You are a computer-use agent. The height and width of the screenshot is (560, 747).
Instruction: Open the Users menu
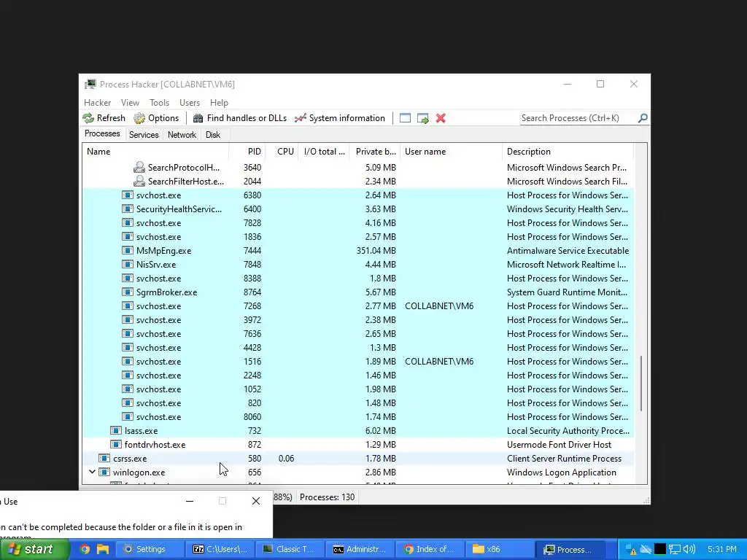[190, 103]
